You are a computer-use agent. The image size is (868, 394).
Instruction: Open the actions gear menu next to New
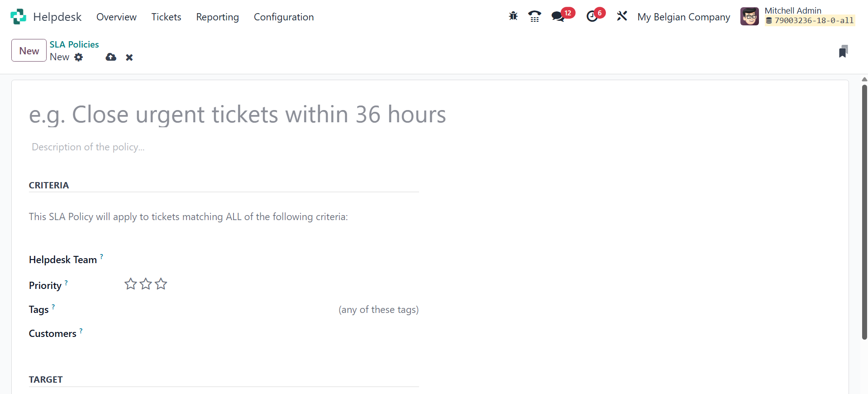pos(79,57)
